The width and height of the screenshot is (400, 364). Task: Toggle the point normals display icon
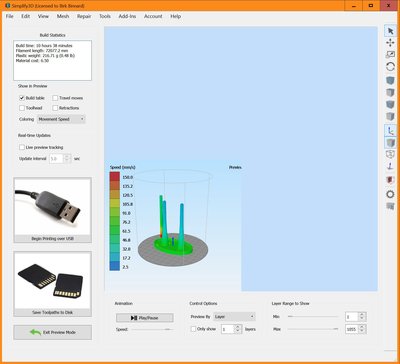coord(390,166)
